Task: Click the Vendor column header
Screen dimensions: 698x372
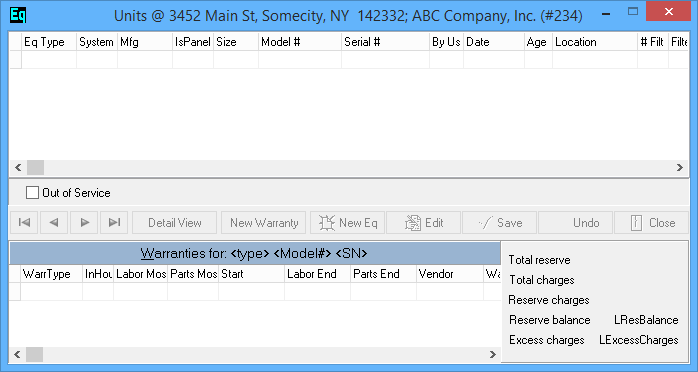Action: tap(450, 274)
